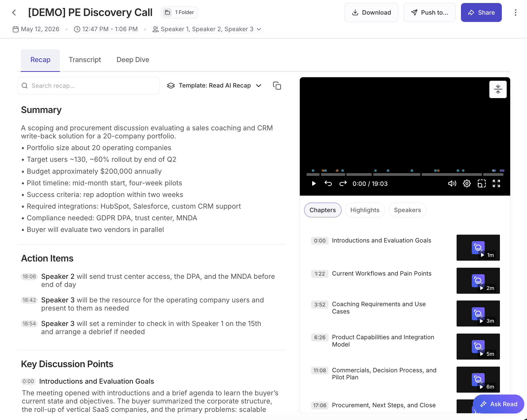The height and width of the screenshot is (420, 527).
Task: Open the three-dot more options menu
Action: (515, 12)
